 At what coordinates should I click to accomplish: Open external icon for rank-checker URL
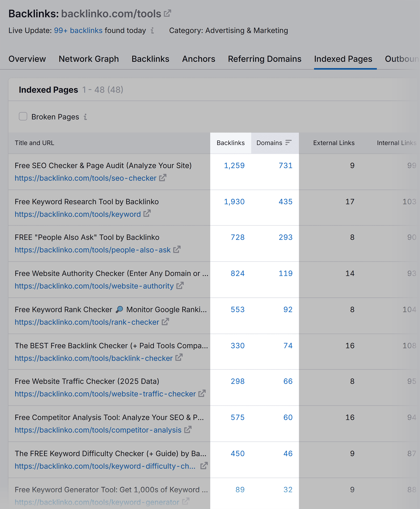tap(165, 322)
